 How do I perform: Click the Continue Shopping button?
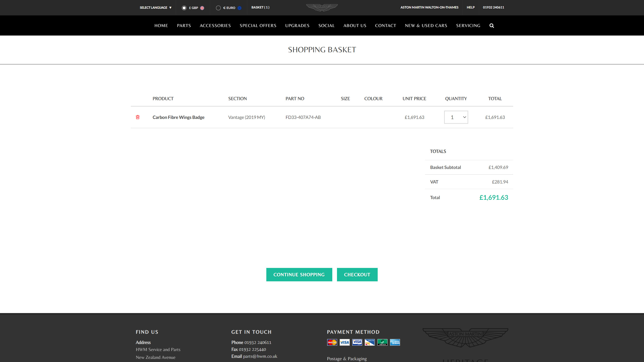click(x=299, y=275)
